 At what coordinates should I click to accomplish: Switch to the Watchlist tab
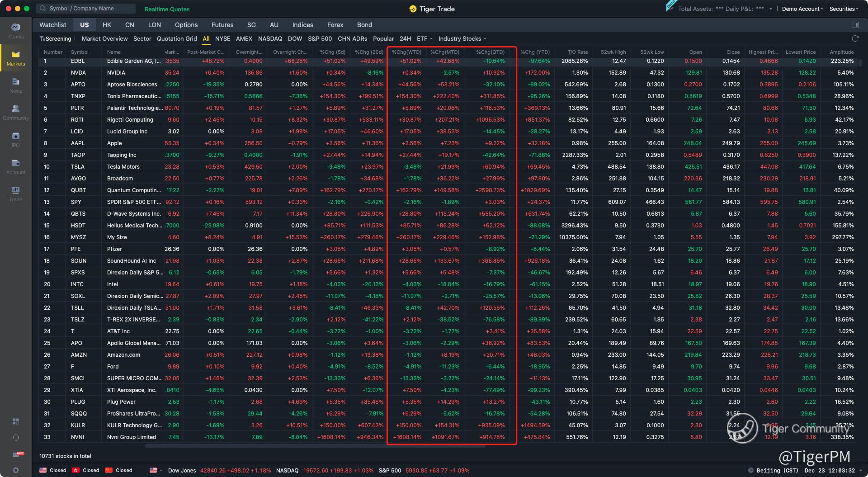pos(52,25)
